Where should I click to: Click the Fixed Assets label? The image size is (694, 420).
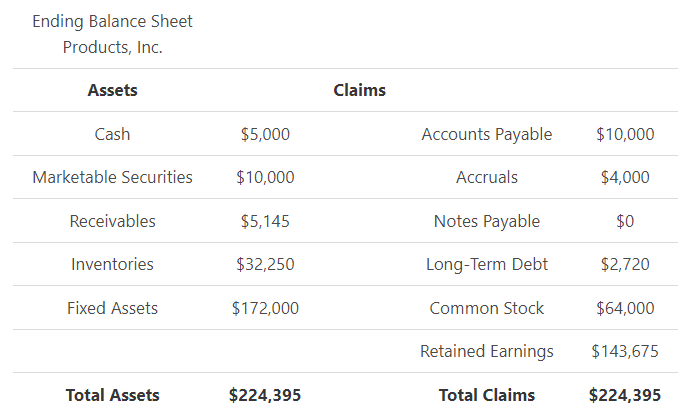(x=112, y=308)
